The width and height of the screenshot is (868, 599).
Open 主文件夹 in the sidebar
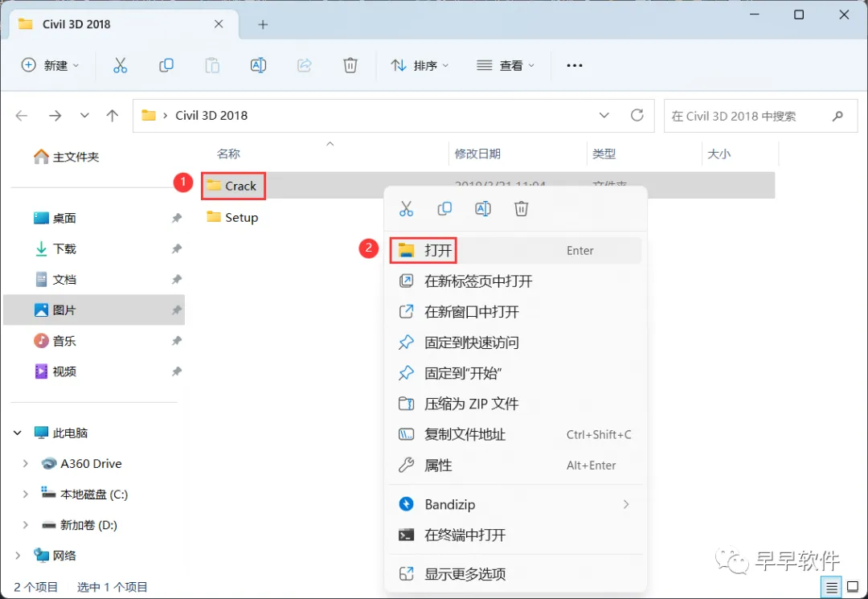(x=67, y=158)
